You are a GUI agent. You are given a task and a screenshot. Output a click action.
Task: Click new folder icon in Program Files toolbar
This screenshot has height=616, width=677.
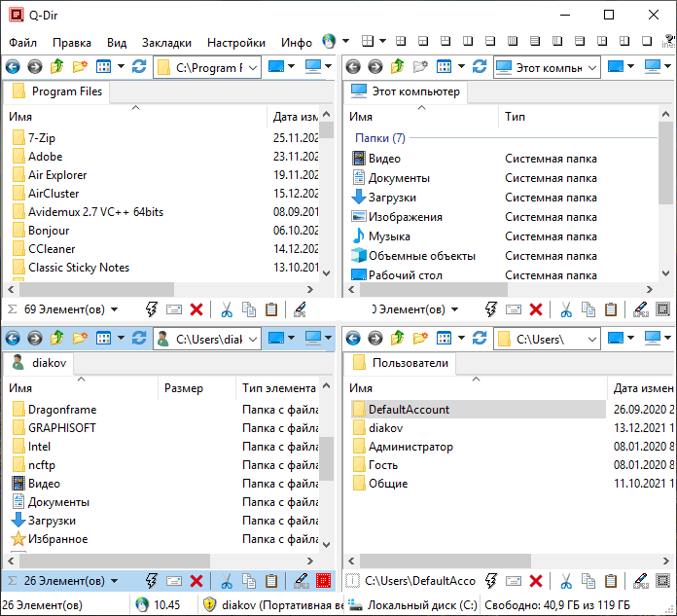(80, 67)
